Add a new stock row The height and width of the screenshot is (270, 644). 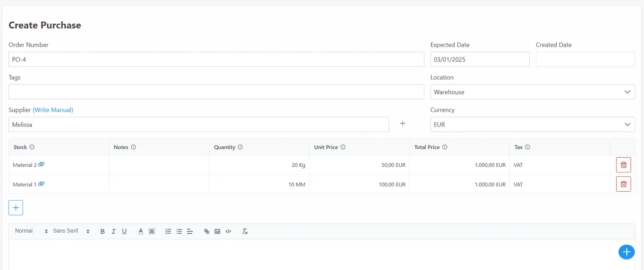pyautogui.click(x=16, y=208)
